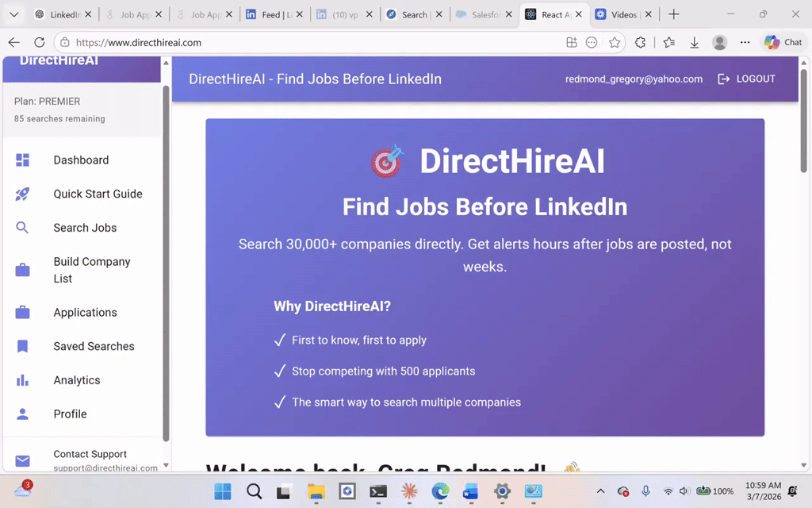This screenshot has height=508, width=812.
Task: Click the Contact Support envelope icon
Action: tap(22, 461)
